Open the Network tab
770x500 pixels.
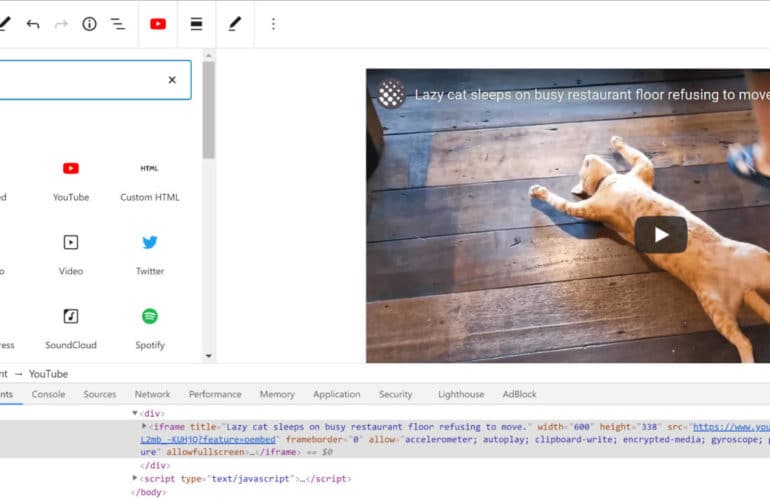point(152,394)
